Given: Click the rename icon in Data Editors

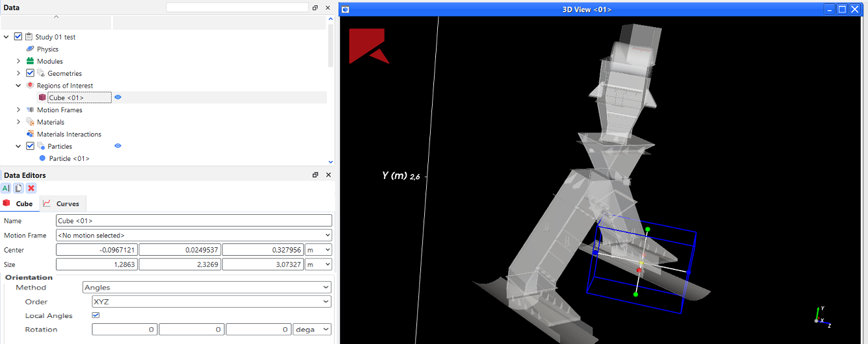Looking at the screenshot, I should [x=6, y=188].
